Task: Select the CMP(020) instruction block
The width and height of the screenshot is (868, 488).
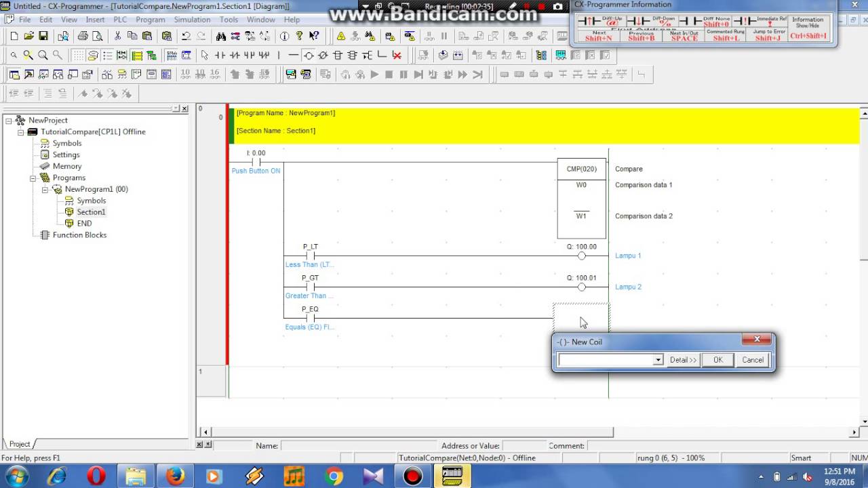Action: [x=581, y=199]
